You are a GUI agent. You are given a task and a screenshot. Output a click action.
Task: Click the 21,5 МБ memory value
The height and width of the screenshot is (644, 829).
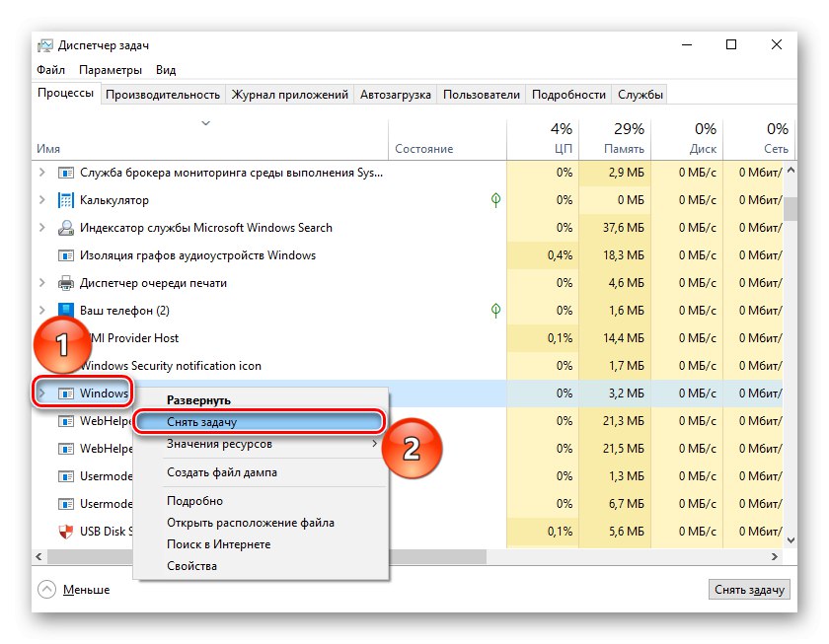pyautogui.click(x=624, y=449)
